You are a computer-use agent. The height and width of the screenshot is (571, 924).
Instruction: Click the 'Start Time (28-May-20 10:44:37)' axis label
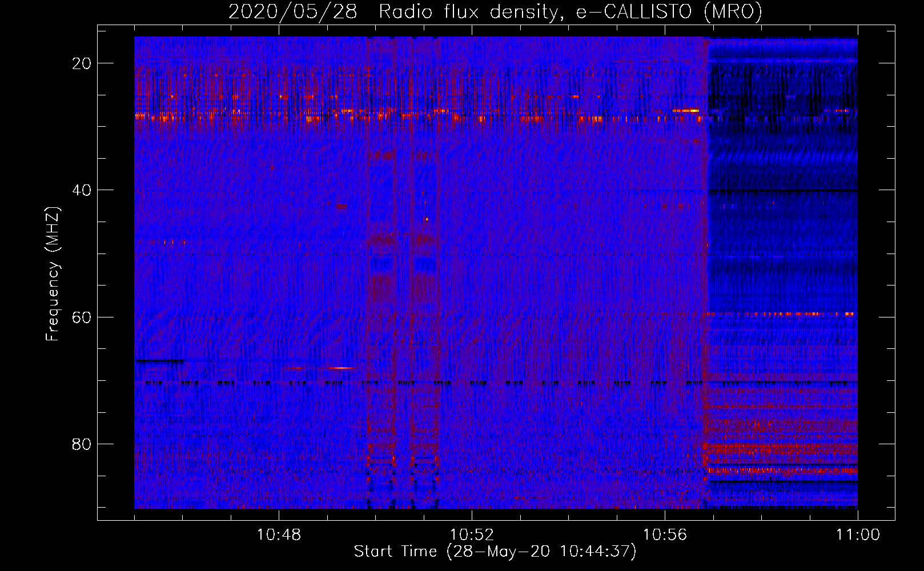495,552
